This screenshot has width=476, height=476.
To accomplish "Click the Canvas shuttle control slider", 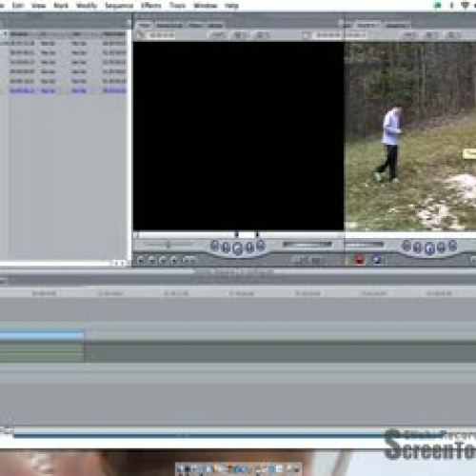I will pyautogui.click(x=364, y=244).
